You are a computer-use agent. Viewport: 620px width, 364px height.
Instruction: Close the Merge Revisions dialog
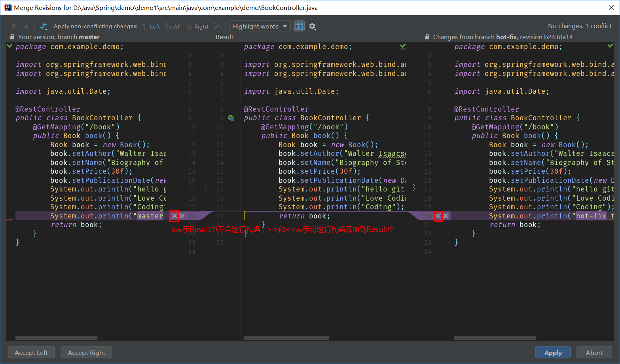click(611, 8)
